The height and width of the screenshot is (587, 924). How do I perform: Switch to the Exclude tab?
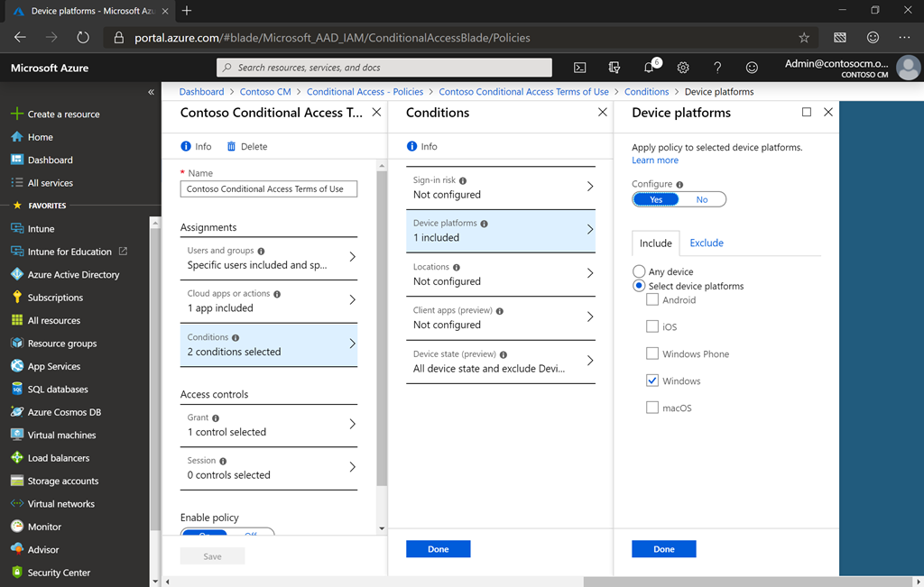(707, 243)
